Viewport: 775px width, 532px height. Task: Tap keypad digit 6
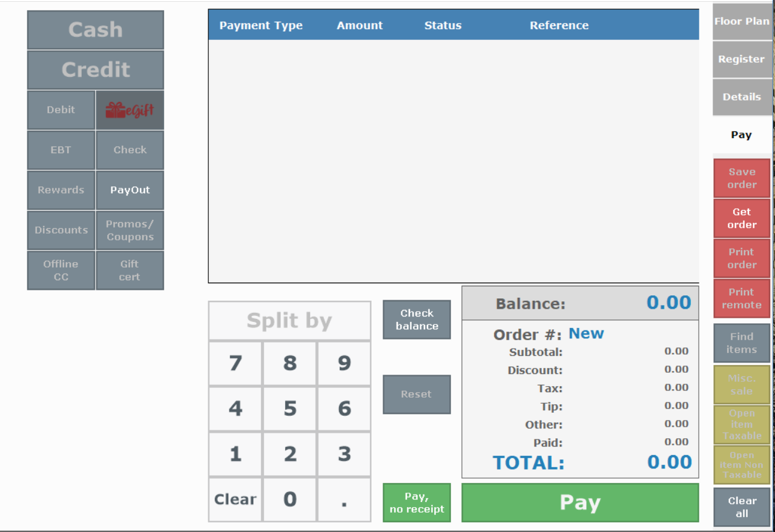[344, 409]
